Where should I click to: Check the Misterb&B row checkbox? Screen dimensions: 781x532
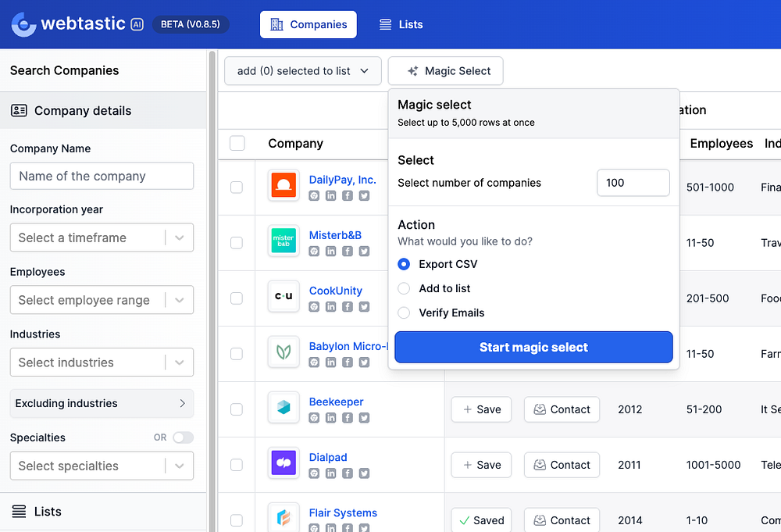point(237,243)
